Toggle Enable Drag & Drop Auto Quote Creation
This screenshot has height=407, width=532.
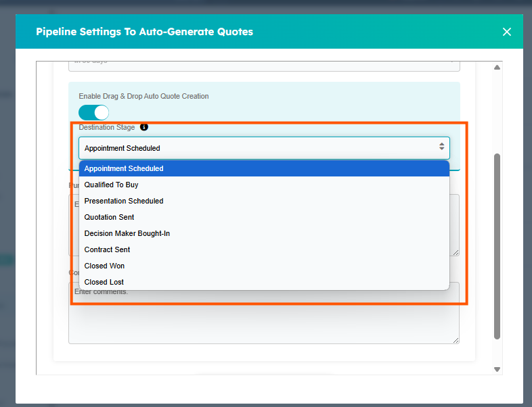click(x=93, y=112)
